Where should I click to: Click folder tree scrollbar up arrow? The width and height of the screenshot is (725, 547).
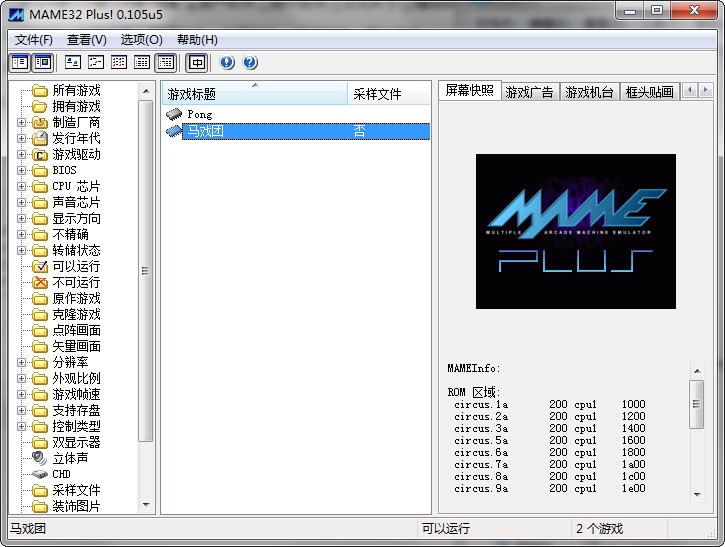pos(146,91)
